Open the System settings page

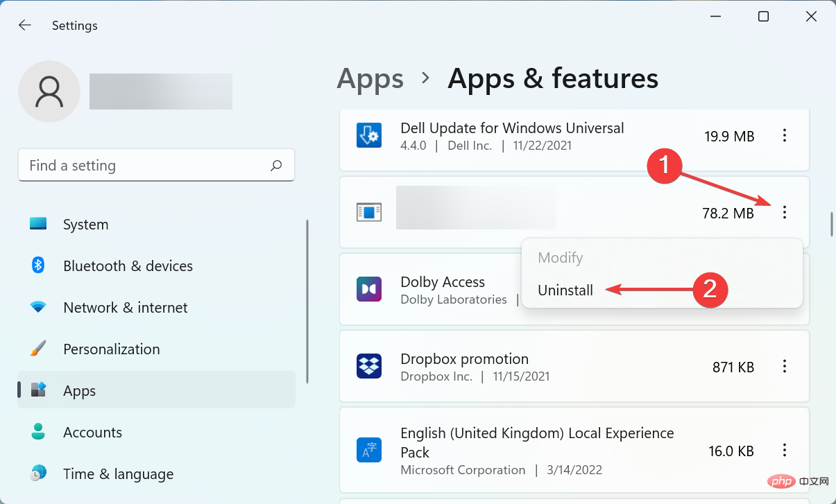coord(85,225)
